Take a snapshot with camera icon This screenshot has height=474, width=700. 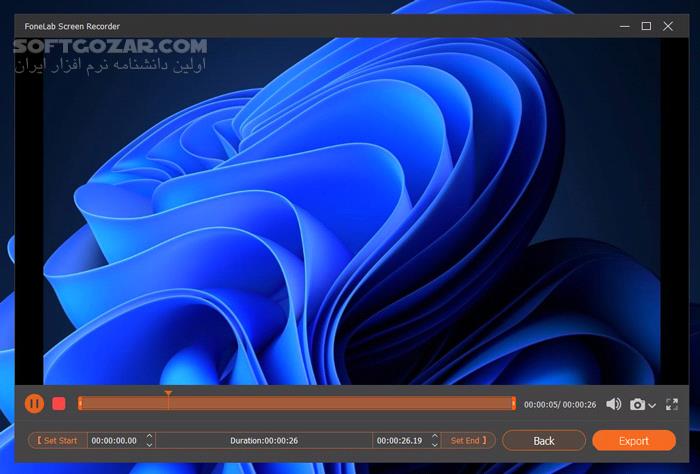[x=637, y=404]
